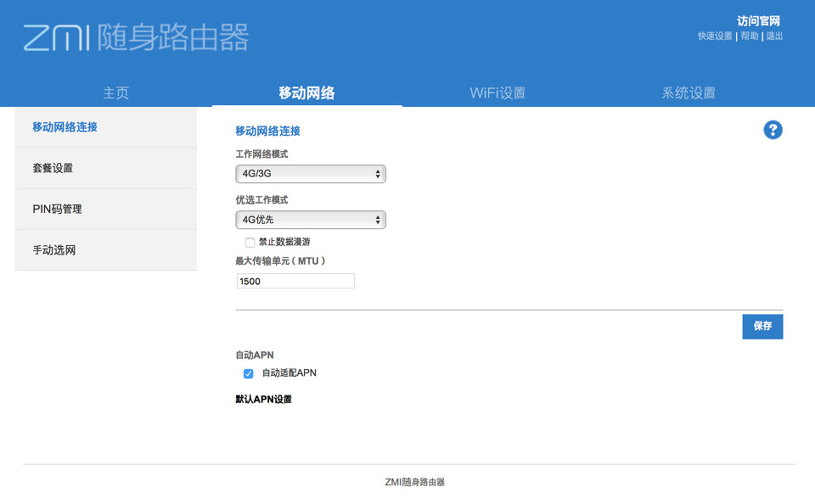This screenshot has height=504, width=815.
Task: Open the WiFi设置 tab
Action: pyautogui.click(x=497, y=93)
